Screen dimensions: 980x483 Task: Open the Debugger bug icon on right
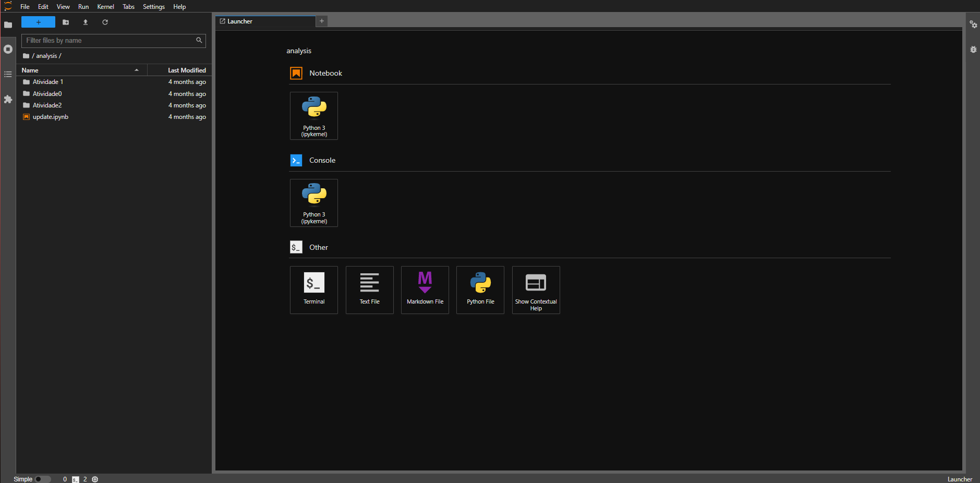(973, 50)
